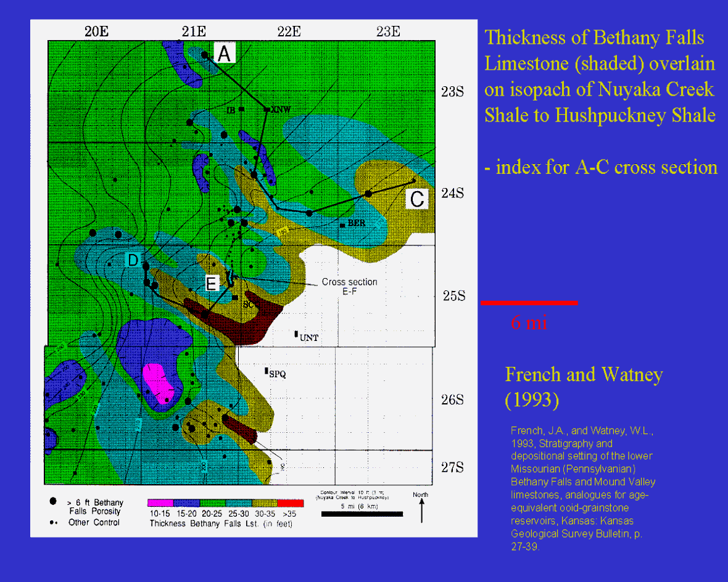This screenshot has width=728, height=582.
Task: Click cross-section endpoint label A
Action: (224, 54)
